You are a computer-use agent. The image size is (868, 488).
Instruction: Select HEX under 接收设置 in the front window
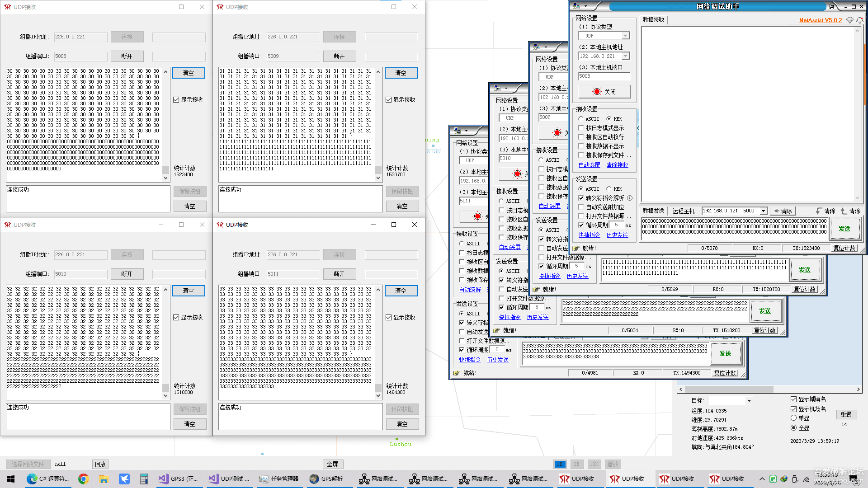(x=609, y=119)
